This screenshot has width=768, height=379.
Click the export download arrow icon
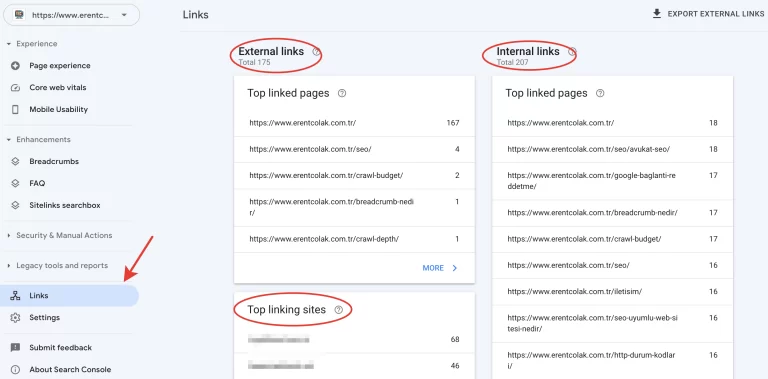[x=657, y=14]
